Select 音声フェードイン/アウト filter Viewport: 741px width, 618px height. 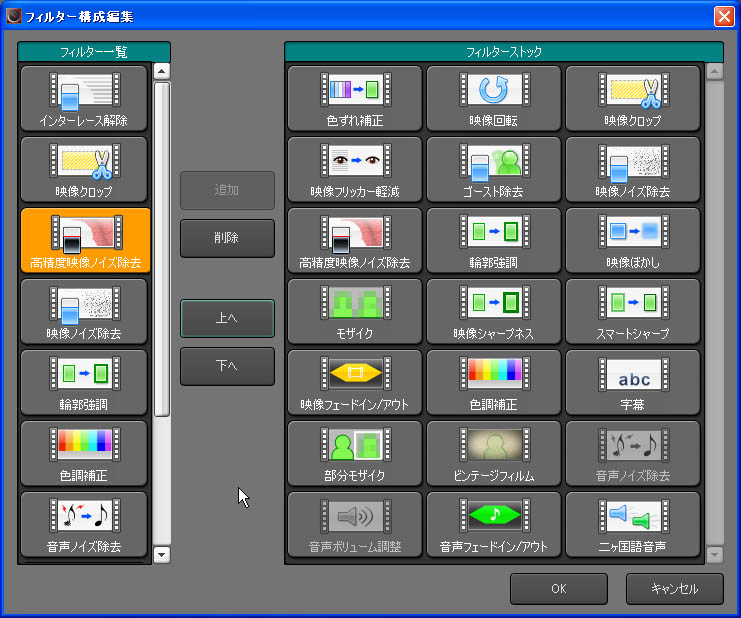coord(493,524)
